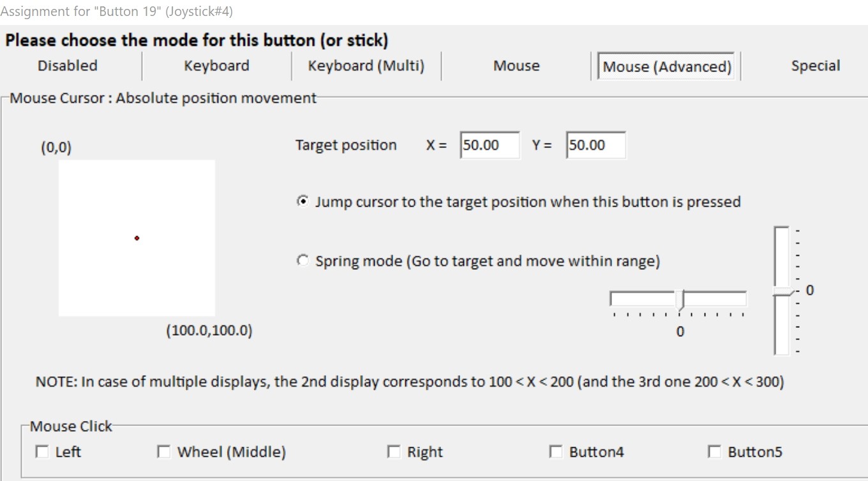Select Jump cursor to target position option

click(x=303, y=202)
